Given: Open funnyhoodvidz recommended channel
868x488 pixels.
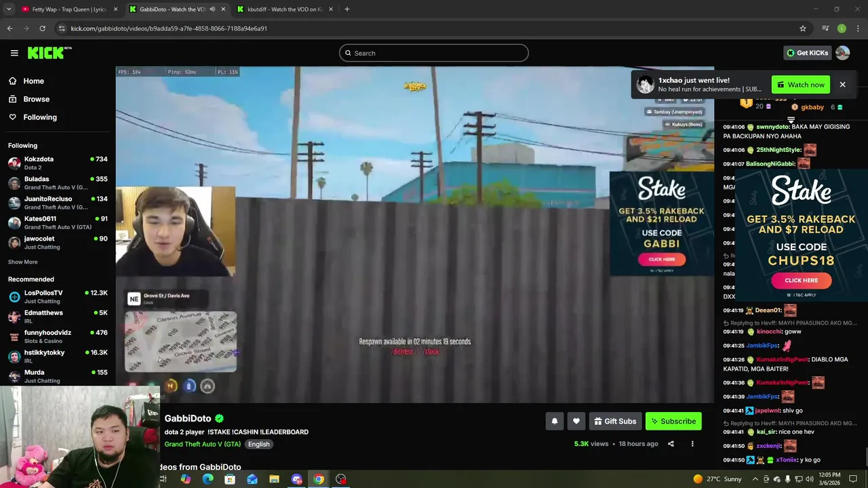Looking at the screenshot, I should [58, 336].
